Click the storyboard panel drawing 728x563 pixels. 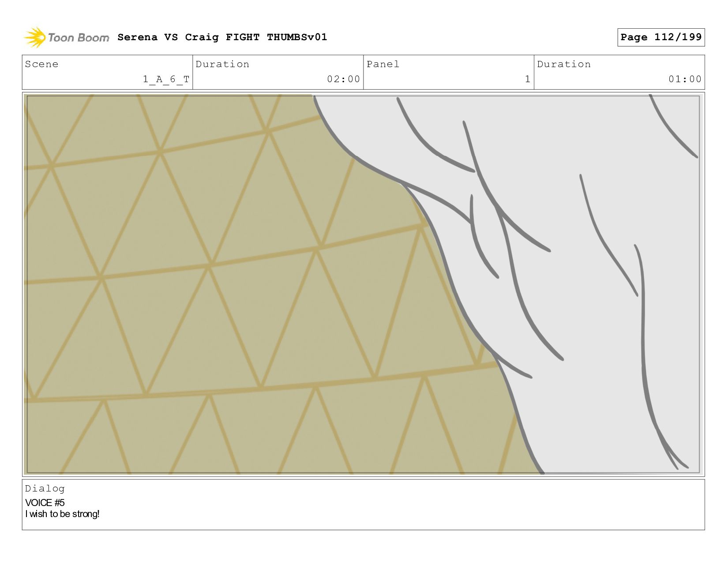(363, 284)
